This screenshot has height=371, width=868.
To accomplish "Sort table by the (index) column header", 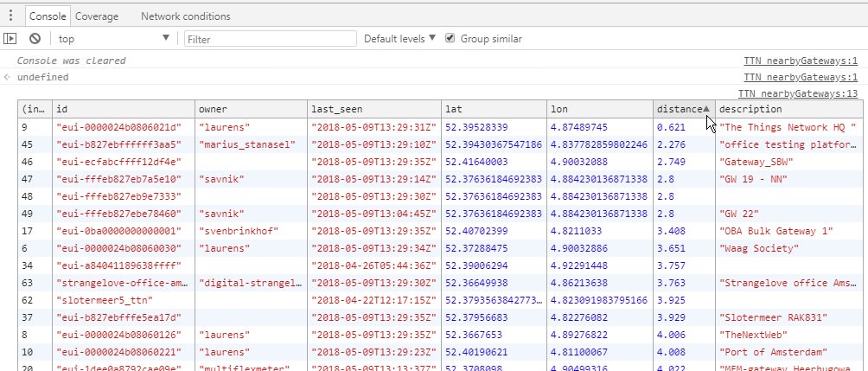I will [x=35, y=109].
